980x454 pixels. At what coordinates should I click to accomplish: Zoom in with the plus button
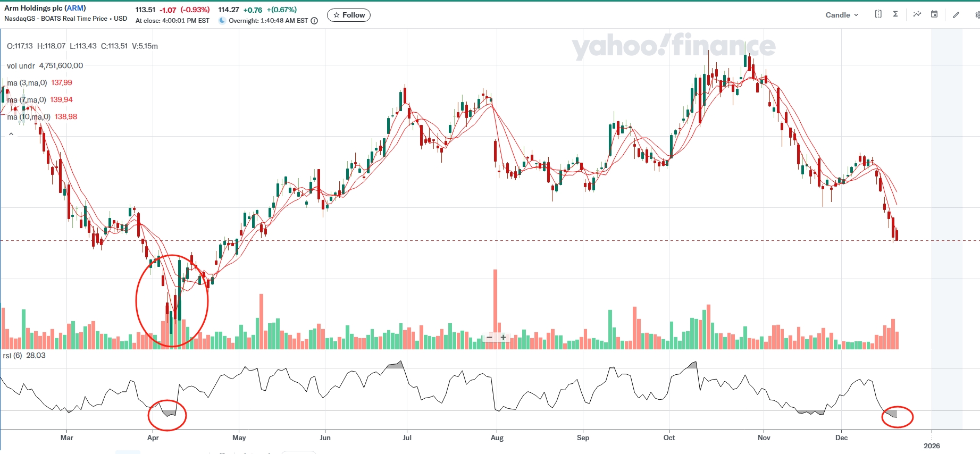click(x=503, y=338)
